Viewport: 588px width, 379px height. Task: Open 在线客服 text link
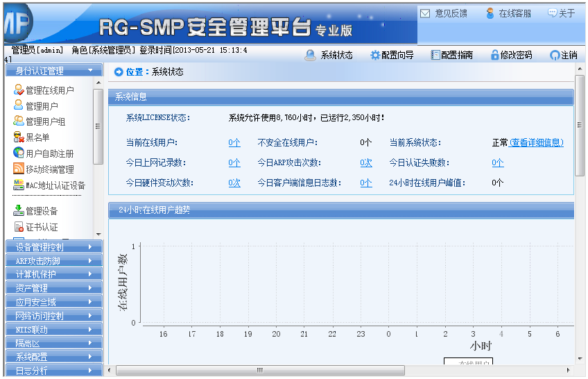[514, 13]
